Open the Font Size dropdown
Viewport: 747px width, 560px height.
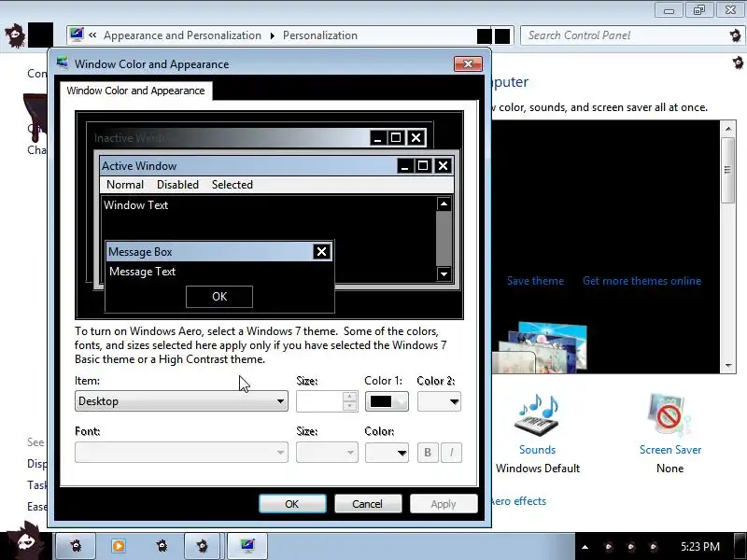pos(327,453)
